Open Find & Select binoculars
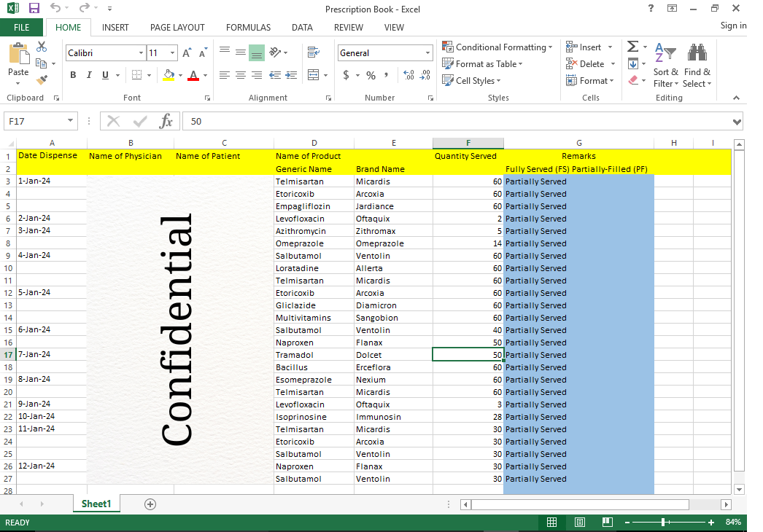This screenshot has height=532, width=763. tap(697, 65)
